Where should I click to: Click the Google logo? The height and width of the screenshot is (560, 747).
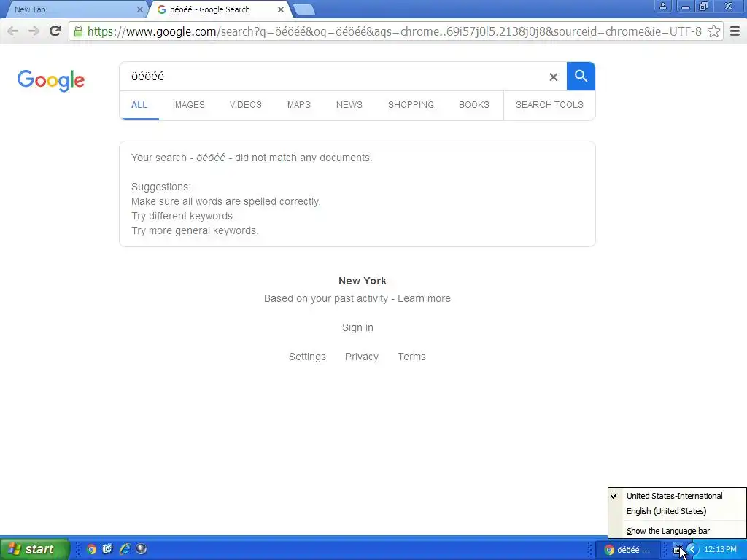[51, 80]
